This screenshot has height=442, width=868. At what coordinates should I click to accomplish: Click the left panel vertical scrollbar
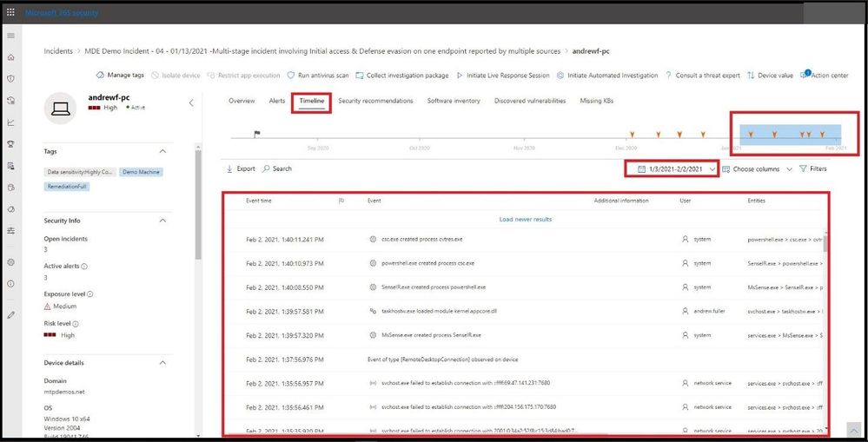click(198, 203)
